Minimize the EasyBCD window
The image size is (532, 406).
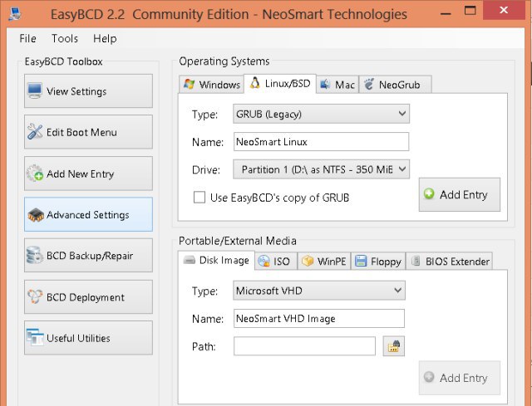446,12
